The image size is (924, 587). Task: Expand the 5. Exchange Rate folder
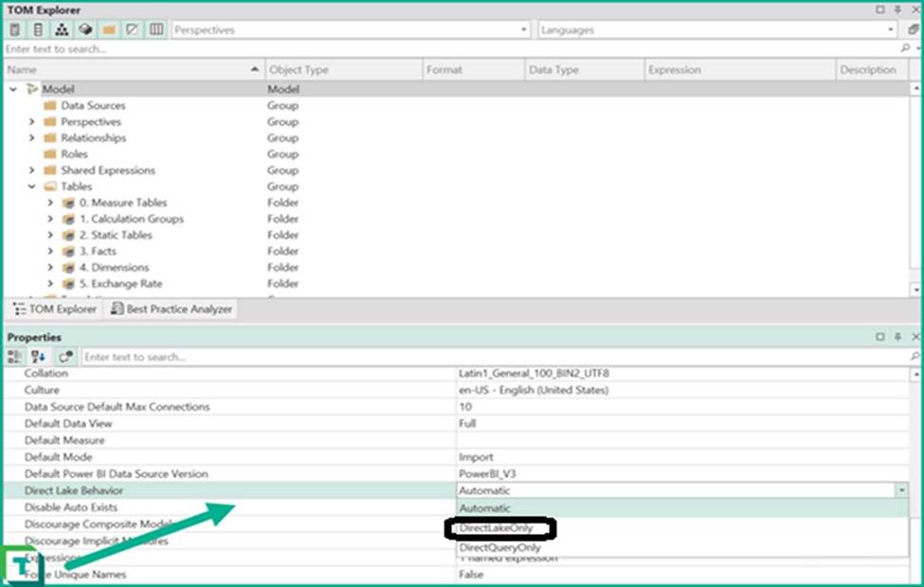50,284
